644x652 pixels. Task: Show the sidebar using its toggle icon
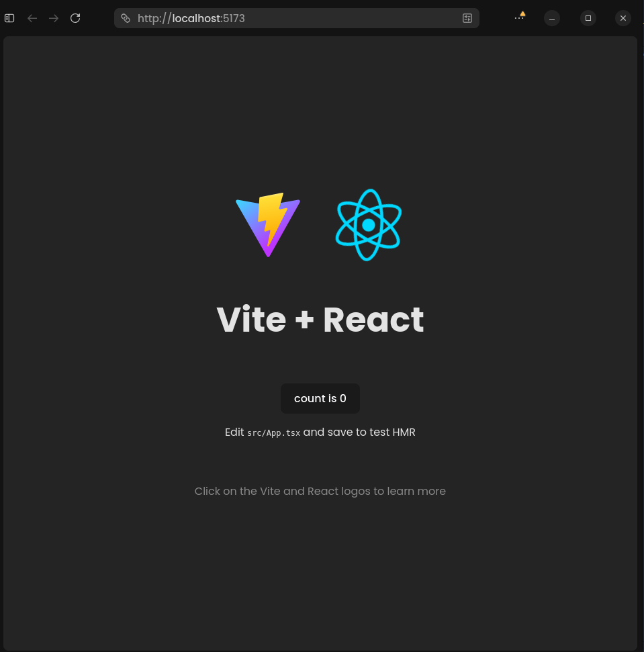point(9,18)
